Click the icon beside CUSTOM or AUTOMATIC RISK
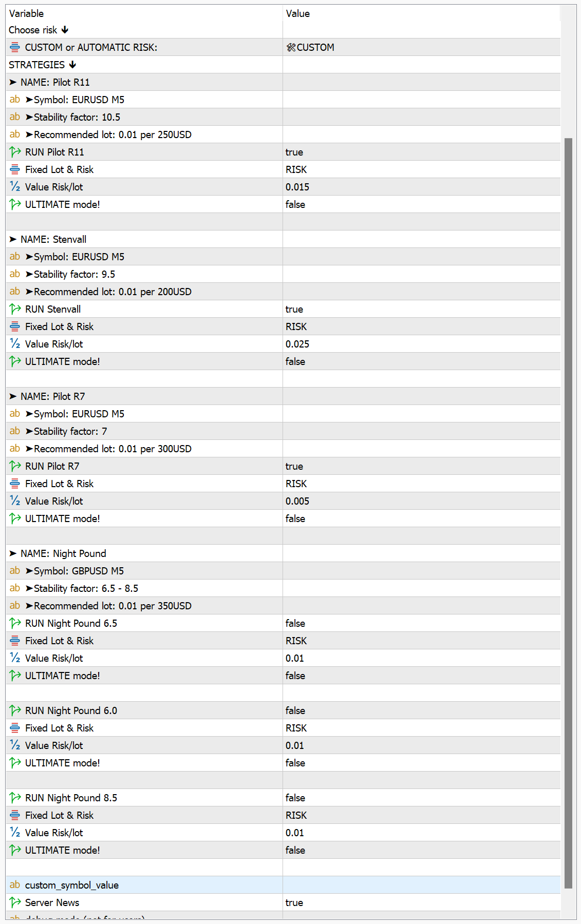This screenshot has width=581, height=924. pos(15,47)
